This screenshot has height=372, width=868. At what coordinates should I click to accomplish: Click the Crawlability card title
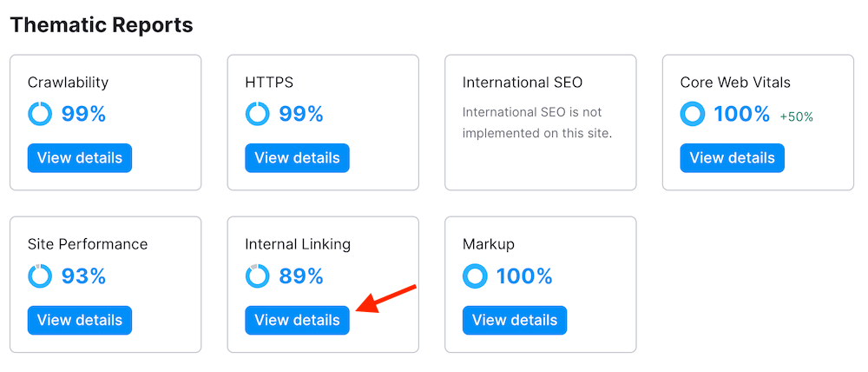[69, 83]
